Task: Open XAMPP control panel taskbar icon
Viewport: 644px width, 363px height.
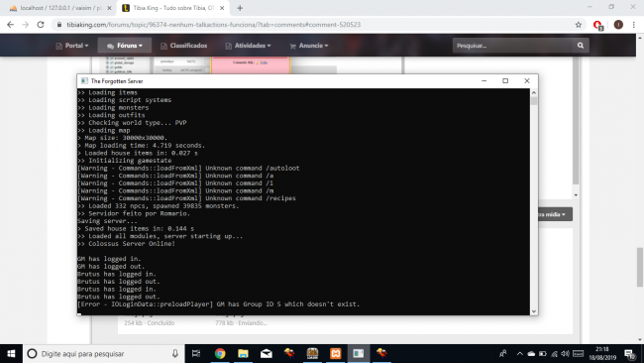Action: [x=335, y=353]
